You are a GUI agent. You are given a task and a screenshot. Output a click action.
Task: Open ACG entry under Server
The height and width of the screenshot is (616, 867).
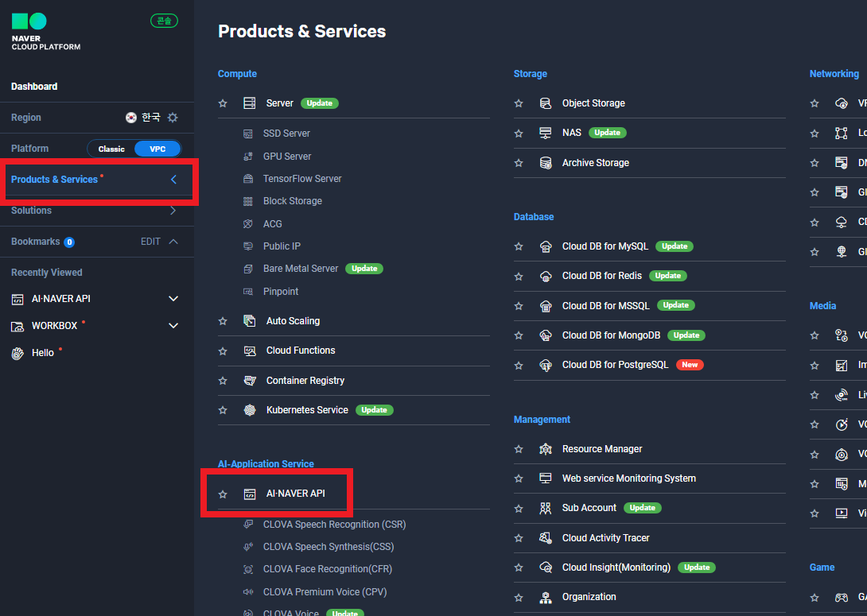(x=273, y=224)
